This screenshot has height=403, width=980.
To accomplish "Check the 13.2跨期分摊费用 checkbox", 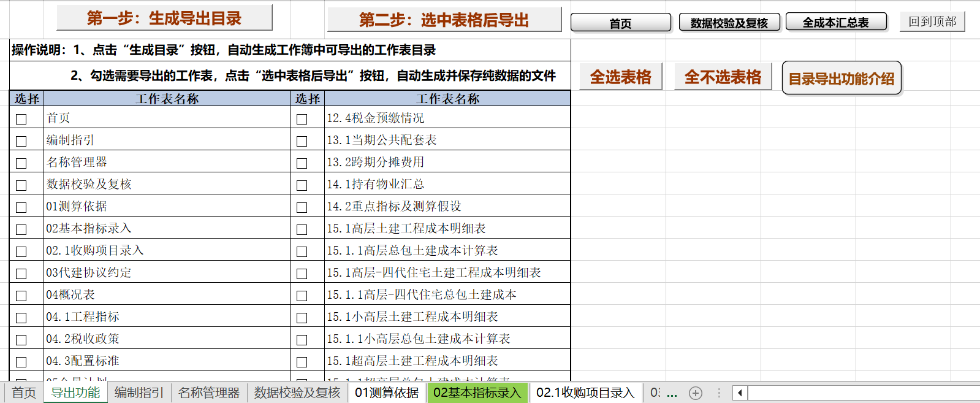I will point(302,163).
